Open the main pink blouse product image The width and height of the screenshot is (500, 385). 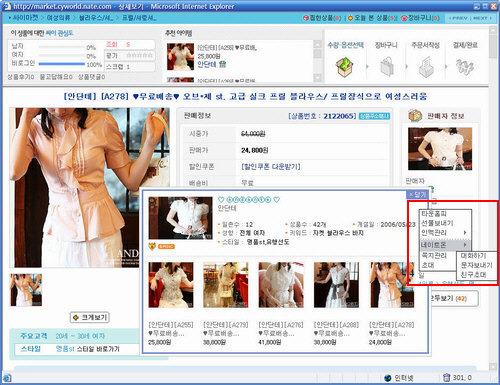tap(90, 187)
